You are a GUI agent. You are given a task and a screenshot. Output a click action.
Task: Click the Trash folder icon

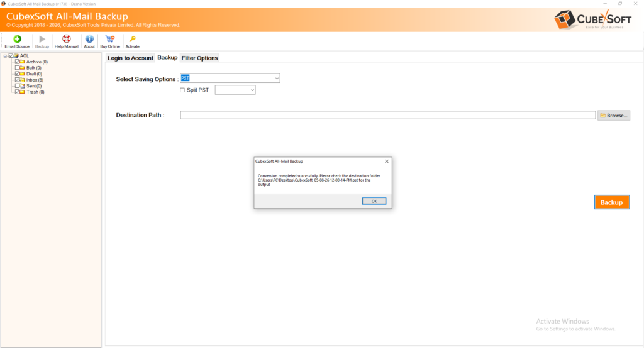point(22,92)
